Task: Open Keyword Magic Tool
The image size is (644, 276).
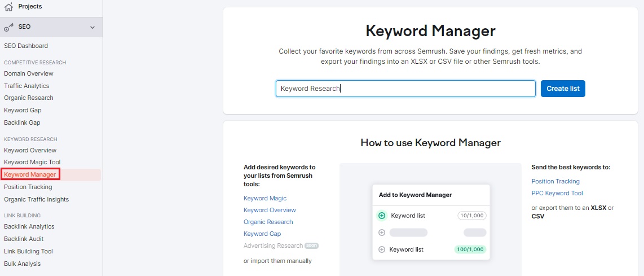Action: (x=33, y=162)
